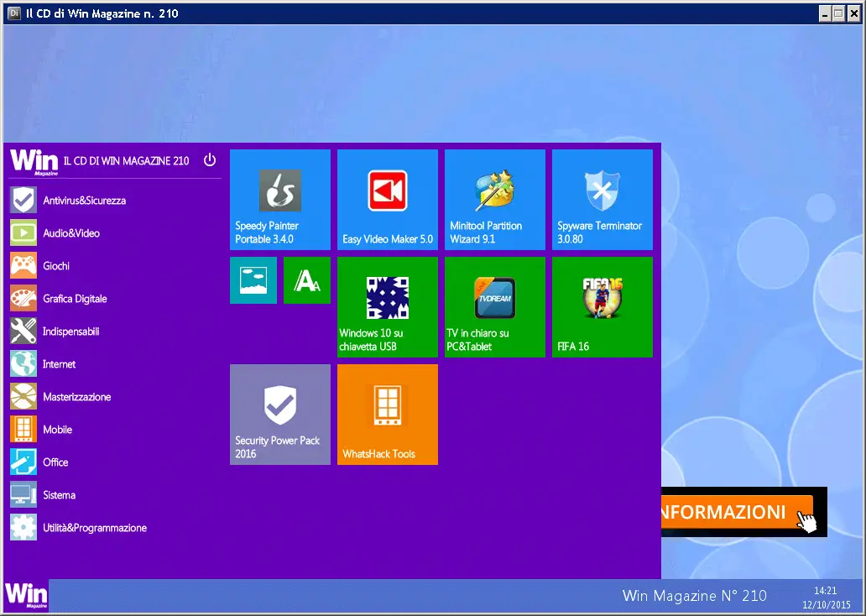
Task: Open the Indispensabili tools icon
Action: pyautogui.click(x=23, y=331)
